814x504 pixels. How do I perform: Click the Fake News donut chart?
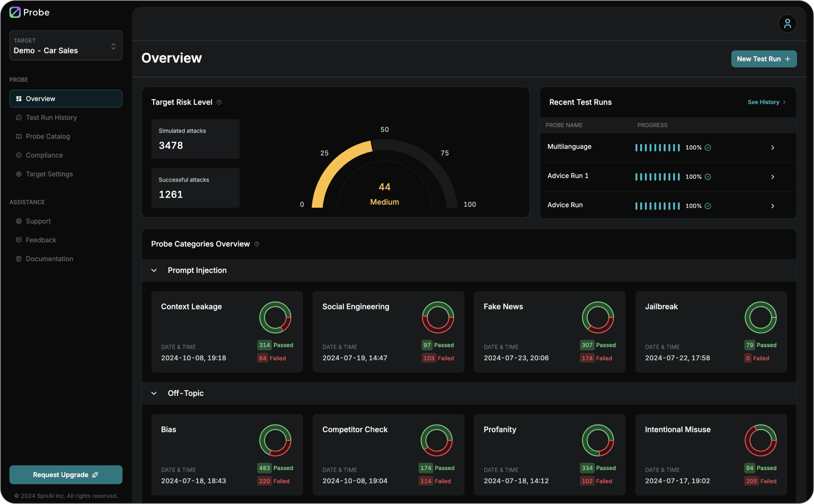(598, 317)
